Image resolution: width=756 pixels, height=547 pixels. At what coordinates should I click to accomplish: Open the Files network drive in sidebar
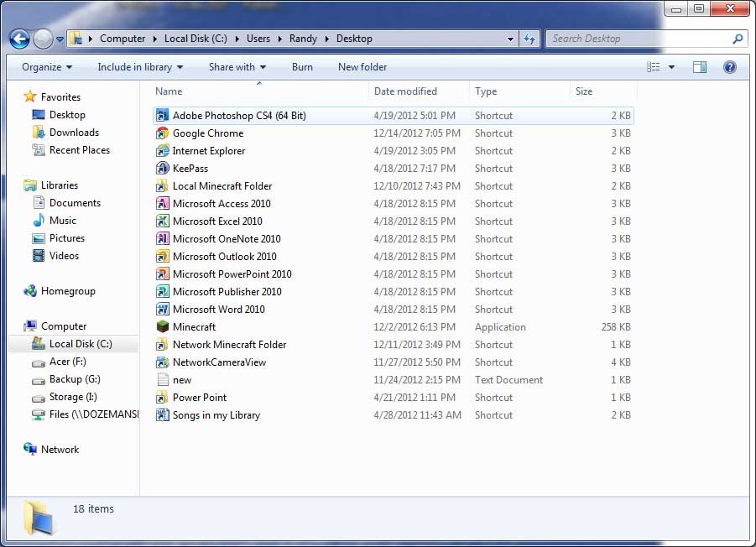pyautogui.click(x=93, y=414)
